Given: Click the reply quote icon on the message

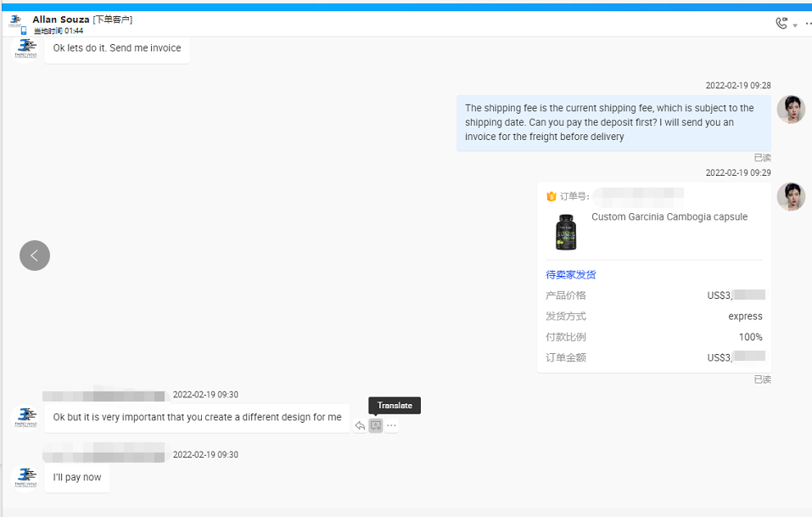Looking at the screenshot, I should [x=360, y=425].
